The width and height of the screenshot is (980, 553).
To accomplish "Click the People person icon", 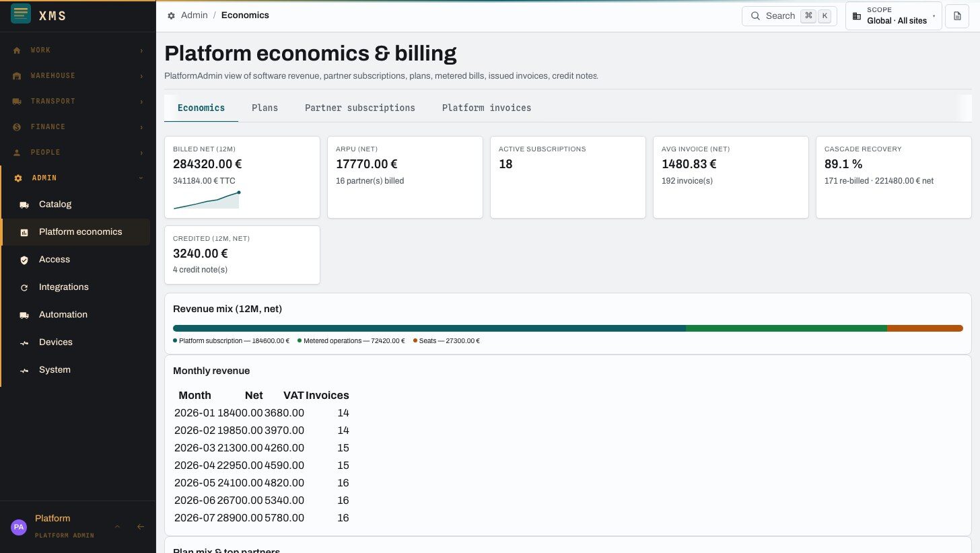I will pos(17,153).
